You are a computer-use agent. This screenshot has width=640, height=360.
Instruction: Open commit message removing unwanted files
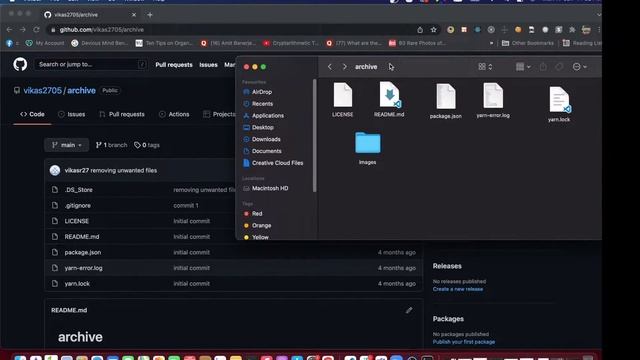tap(124, 170)
